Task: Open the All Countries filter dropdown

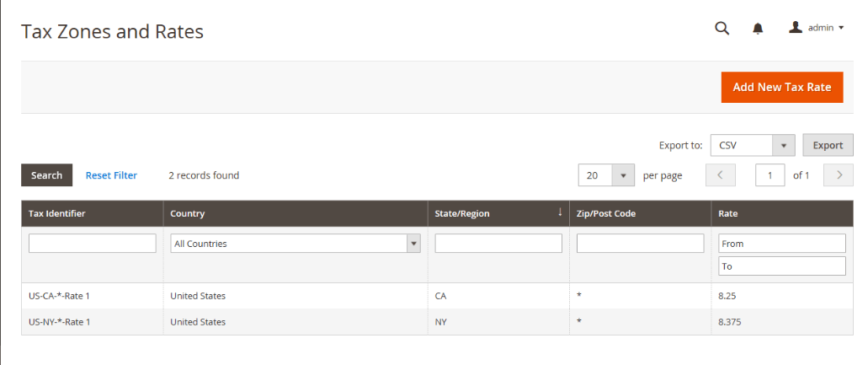Action: [x=295, y=244]
